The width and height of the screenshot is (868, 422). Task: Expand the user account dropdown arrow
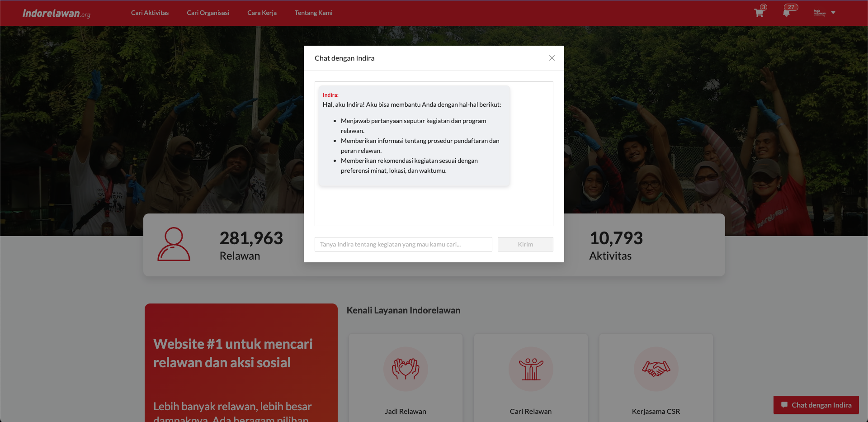point(833,13)
